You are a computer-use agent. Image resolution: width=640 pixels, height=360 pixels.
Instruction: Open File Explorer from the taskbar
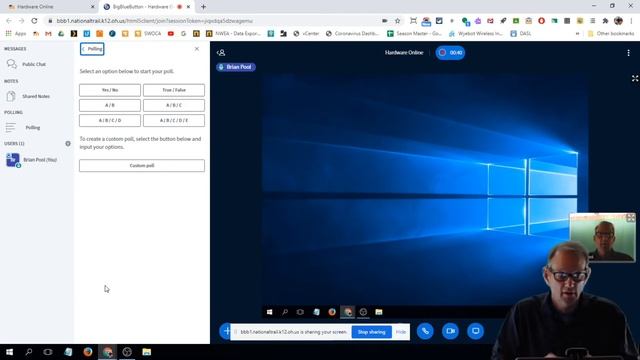(147, 352)
